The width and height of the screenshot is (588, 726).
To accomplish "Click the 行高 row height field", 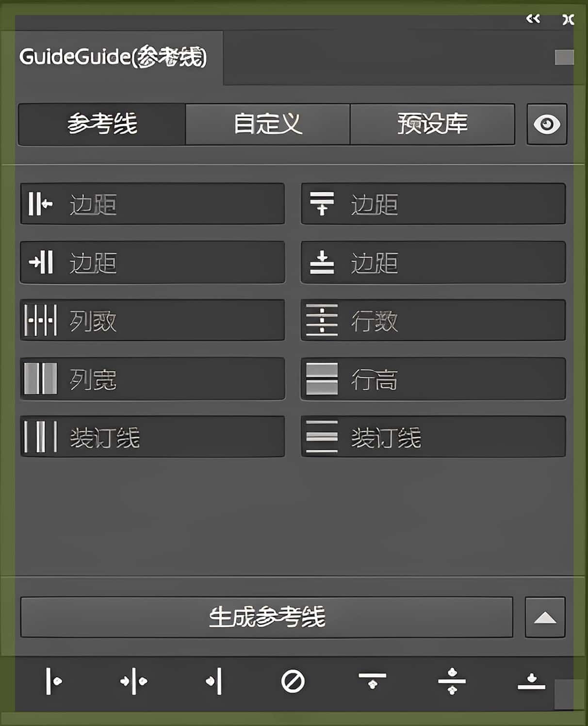I will [x=433, y=379].
